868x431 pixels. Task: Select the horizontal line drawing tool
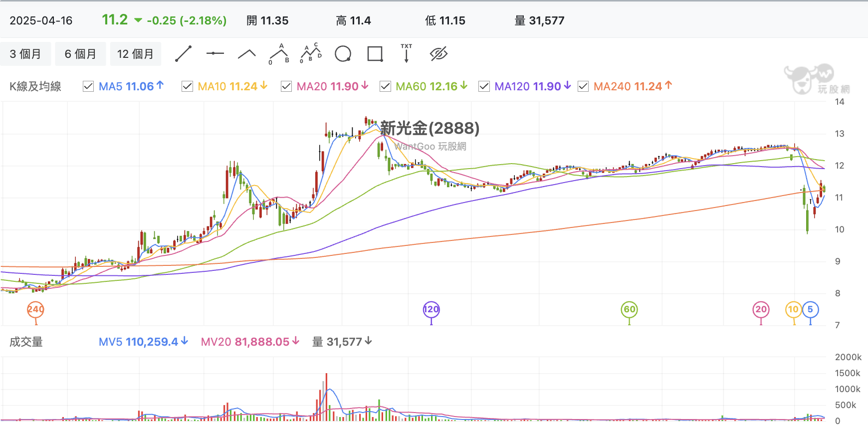[x=215, y=53]
